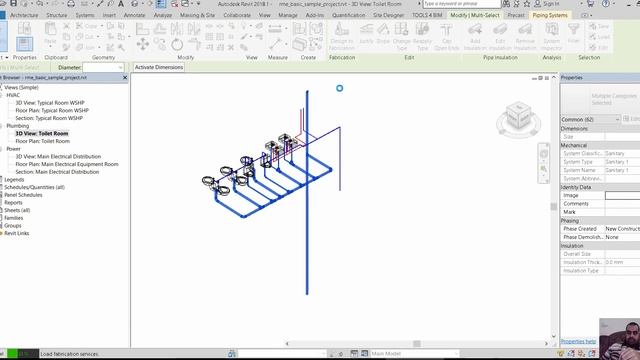Click the Thin Lines icon in quick access toolbar

[161, 4]
